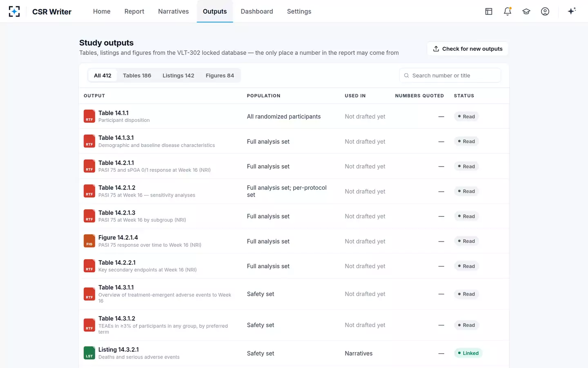Click Check for new outputs button
The height and width of the screenshot is (368, 588).
[x=468, y=49]
